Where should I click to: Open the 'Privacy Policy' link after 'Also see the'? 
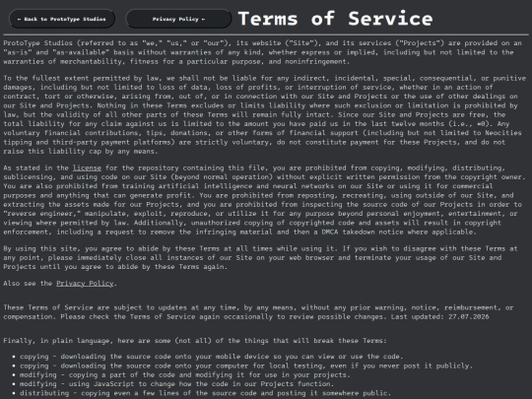pos(85,284)
